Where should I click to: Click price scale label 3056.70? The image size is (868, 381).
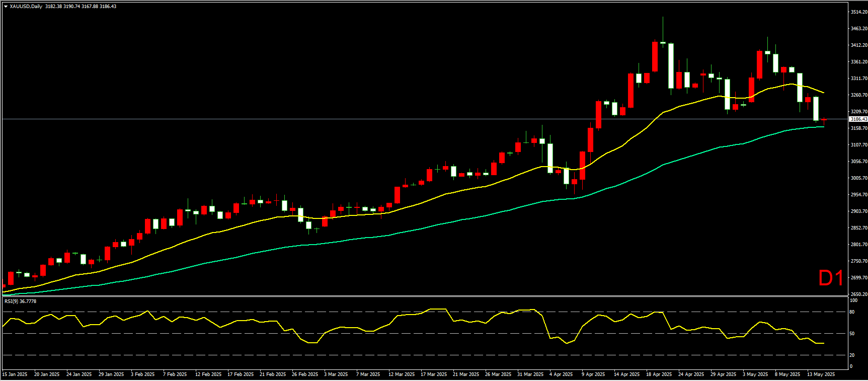859,162
